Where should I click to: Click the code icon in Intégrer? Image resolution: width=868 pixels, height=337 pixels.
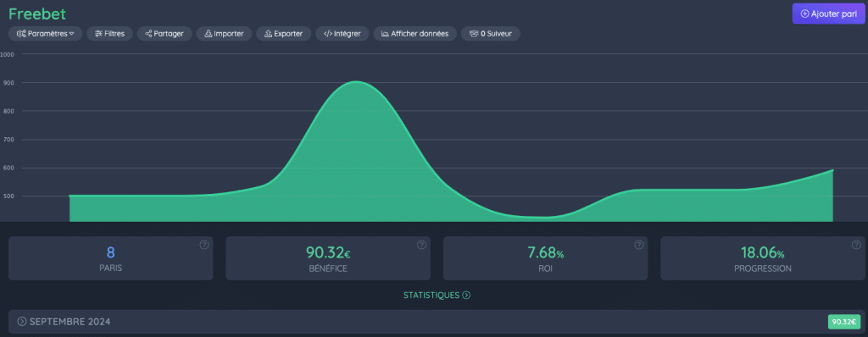click(x=328, y=34)
